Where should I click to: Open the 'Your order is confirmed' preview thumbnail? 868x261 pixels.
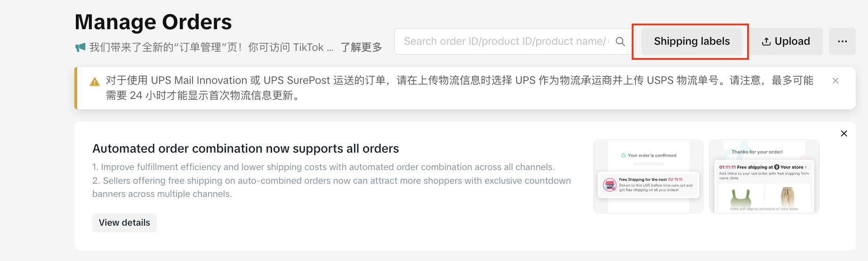click(x=648, y=176)
